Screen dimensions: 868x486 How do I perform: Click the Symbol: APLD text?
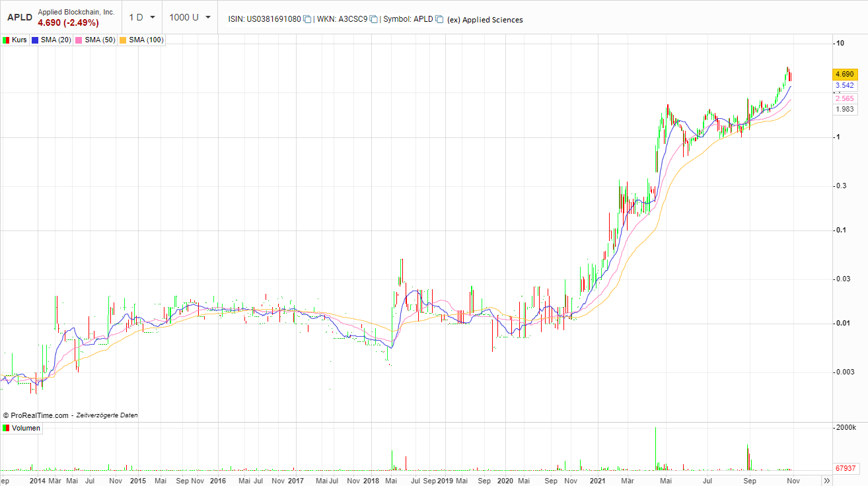(408, 20)
